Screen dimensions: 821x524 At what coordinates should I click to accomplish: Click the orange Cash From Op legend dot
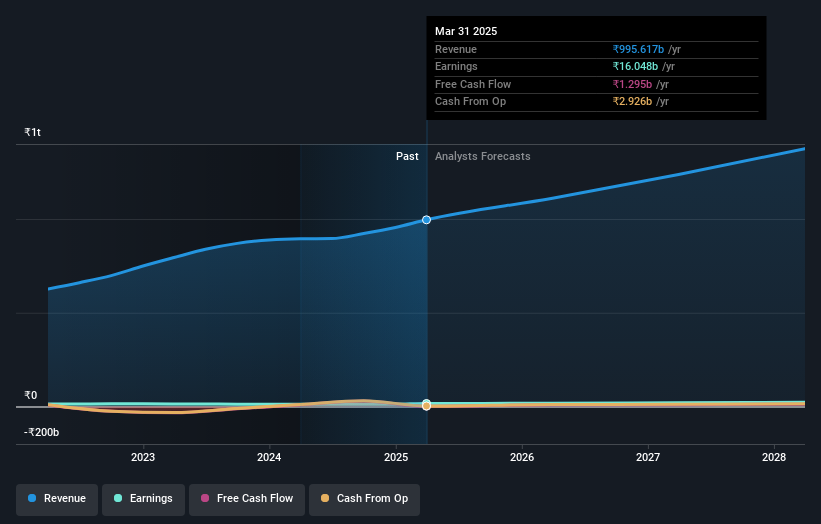point(325,498)
